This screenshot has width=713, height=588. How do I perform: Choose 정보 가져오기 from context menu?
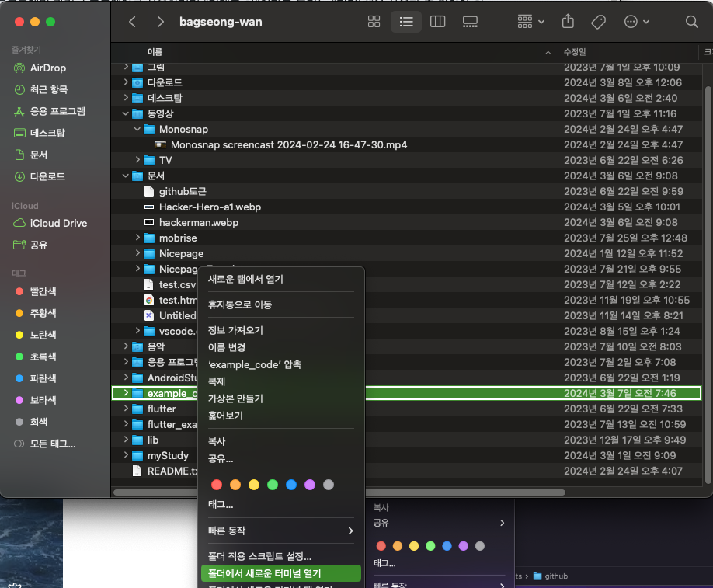(x=281, y=331)
